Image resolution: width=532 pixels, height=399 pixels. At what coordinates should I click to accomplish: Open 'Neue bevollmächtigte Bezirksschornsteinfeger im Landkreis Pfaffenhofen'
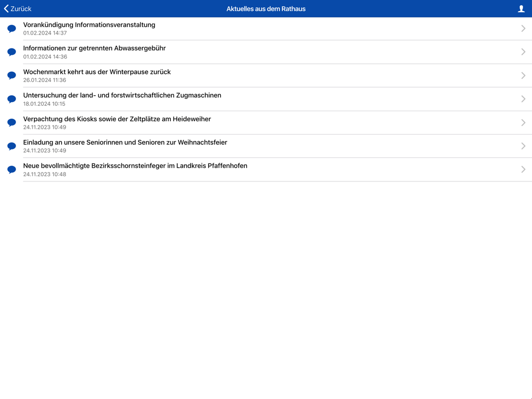coord(135,165)
